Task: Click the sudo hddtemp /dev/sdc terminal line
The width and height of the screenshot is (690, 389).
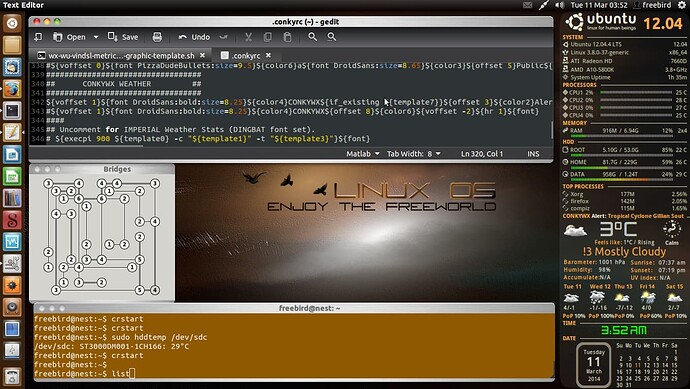Action: 121,337
